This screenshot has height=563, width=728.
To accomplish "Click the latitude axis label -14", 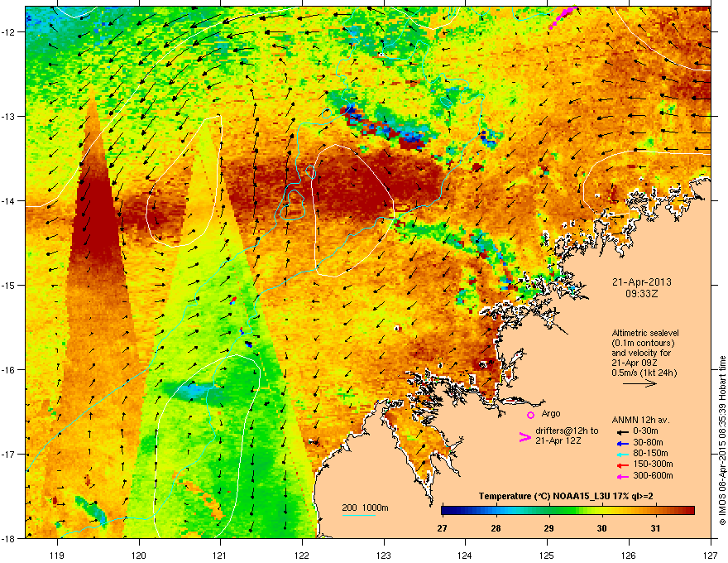I will pyautogui.click(x=9, y=200).
